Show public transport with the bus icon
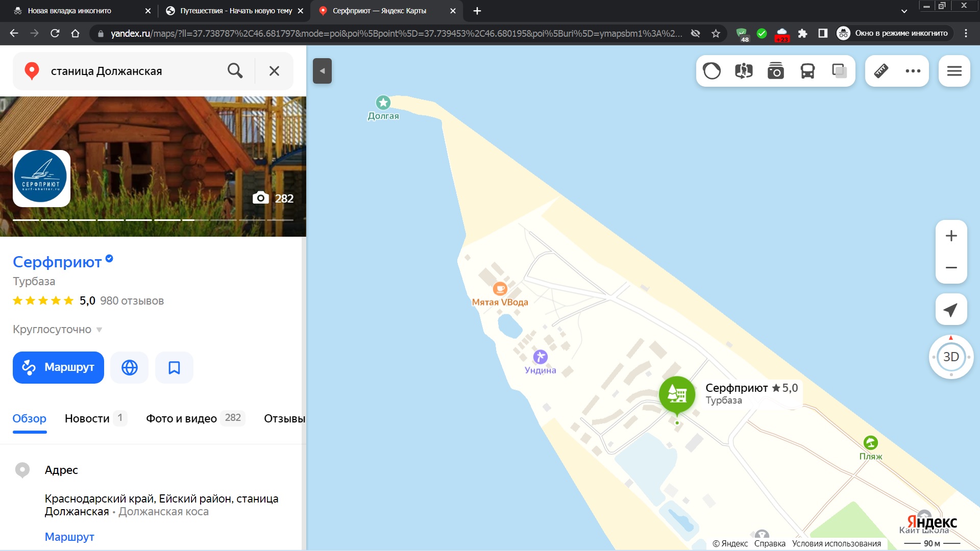The width and height of the screenshot is (980, 551). tap(807, 71)
